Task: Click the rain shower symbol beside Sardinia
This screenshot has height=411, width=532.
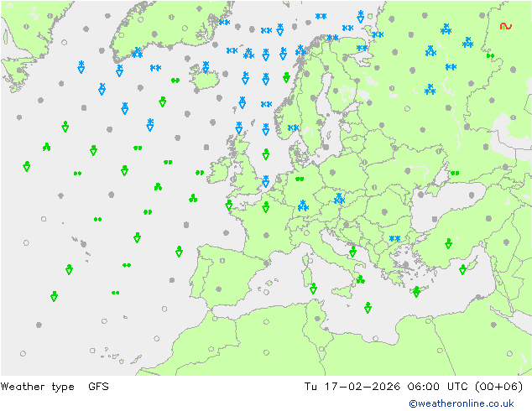Action: 313,289
